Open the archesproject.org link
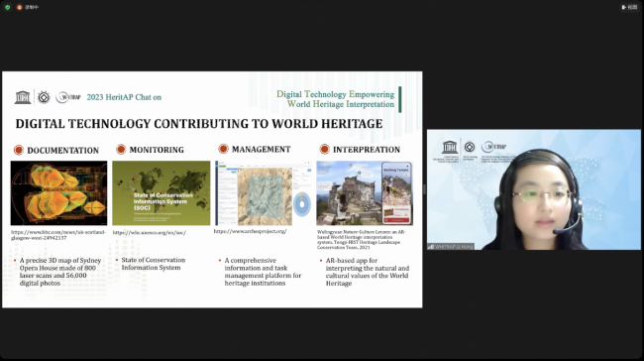This screenshot has width=644, height=361. (x=250, y=231)
